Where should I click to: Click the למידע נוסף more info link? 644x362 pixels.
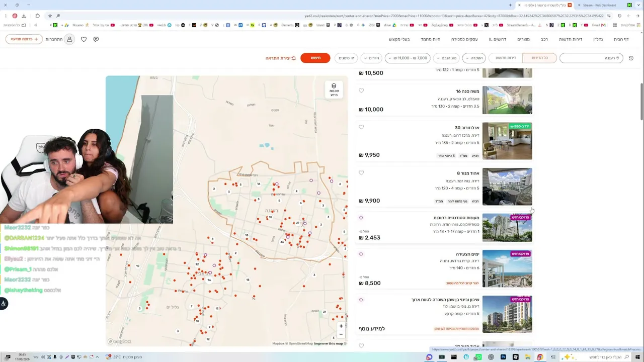pyautogui.click(x=372, y=329)
